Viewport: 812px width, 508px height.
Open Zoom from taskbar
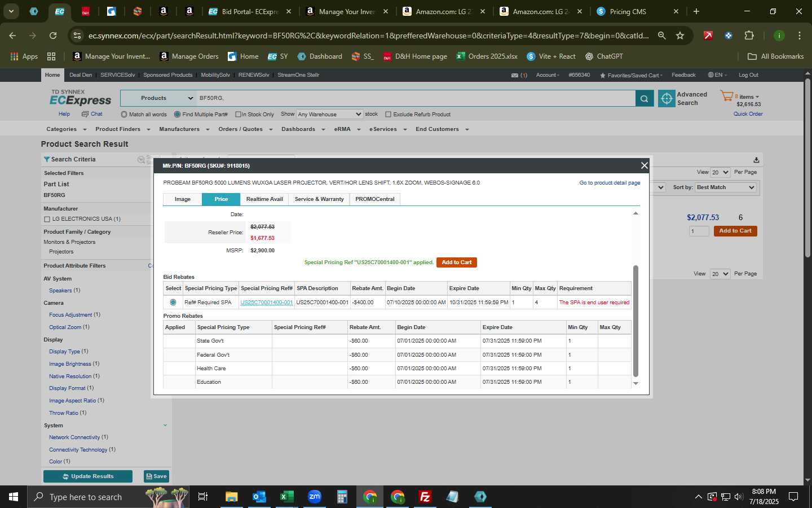pos(315,497)
